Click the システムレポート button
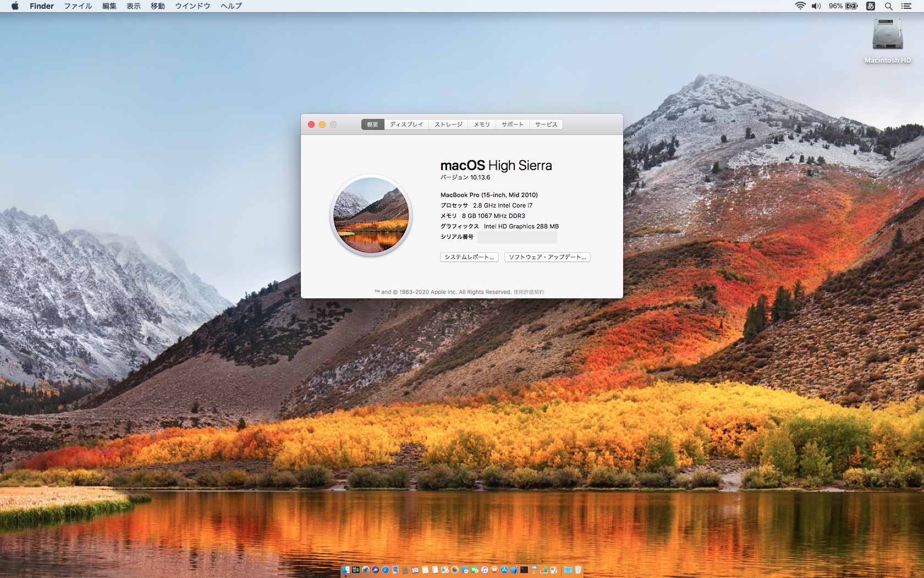This screenshot has height=578, width=924. [469, 257]
